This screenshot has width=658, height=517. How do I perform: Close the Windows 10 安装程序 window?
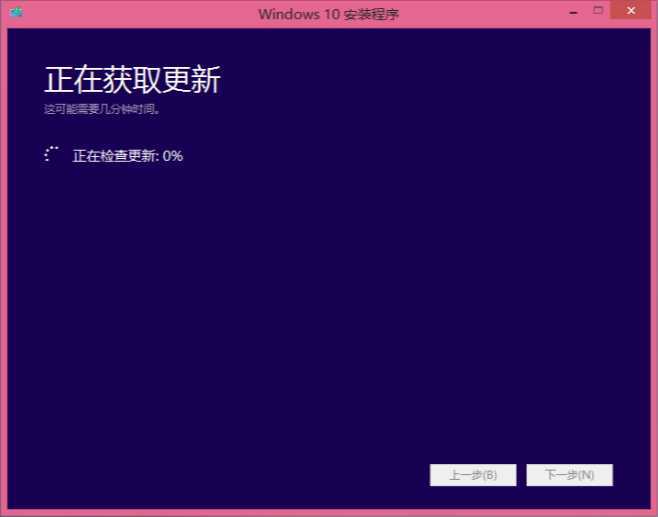point(631,10)
